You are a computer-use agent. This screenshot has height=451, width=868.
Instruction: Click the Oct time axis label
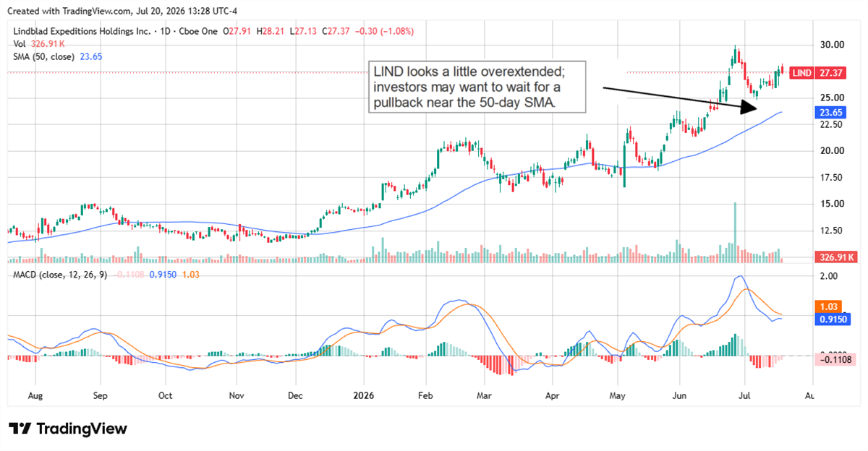pyautogui.click(x=165, y=396)
